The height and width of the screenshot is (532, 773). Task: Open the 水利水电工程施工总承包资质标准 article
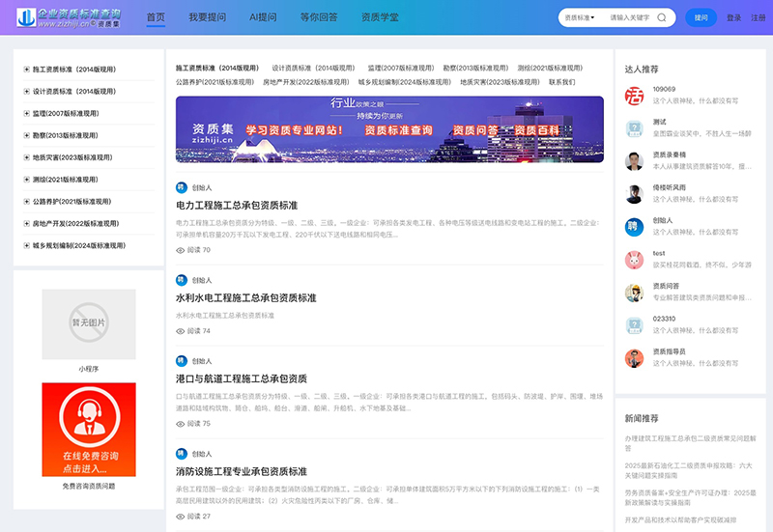(245, 297)
